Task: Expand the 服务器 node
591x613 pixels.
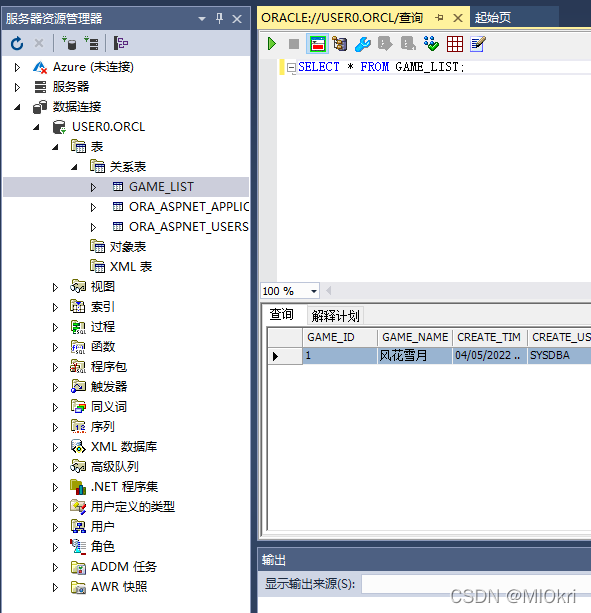Action: click(17, 87)
